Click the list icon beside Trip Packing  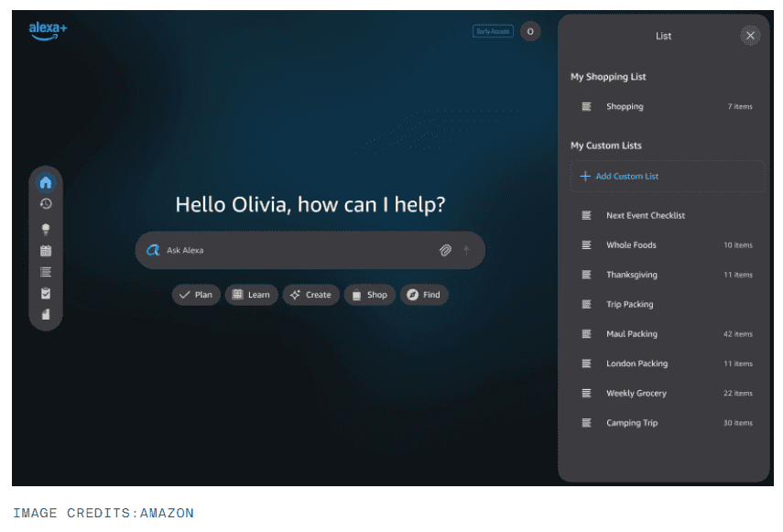coord(586,304)
